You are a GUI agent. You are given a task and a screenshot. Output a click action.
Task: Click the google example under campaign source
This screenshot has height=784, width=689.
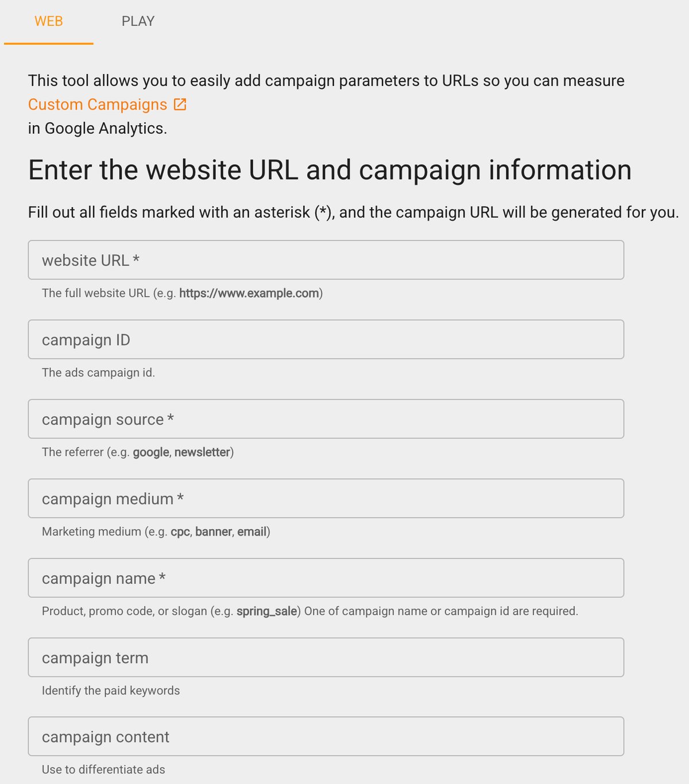[x=150, y=452]
